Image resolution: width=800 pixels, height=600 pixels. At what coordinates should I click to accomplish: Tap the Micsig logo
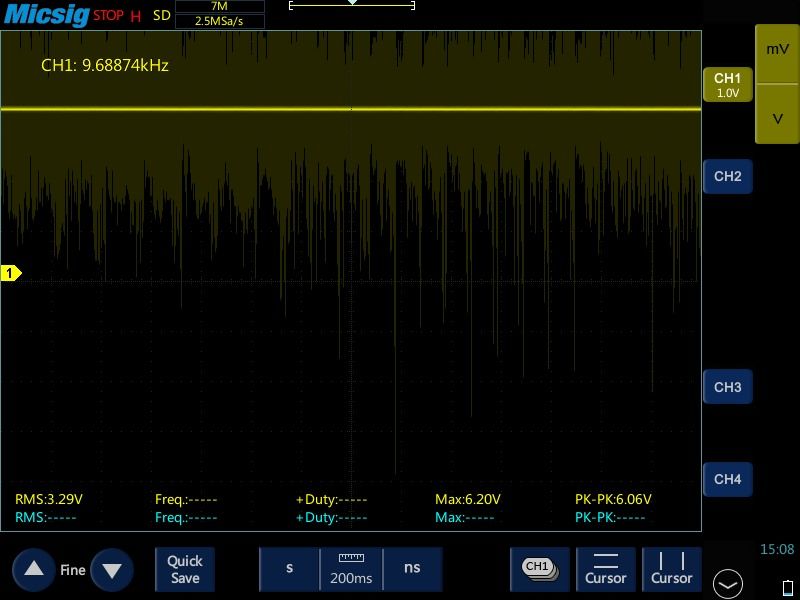[46, 14]
